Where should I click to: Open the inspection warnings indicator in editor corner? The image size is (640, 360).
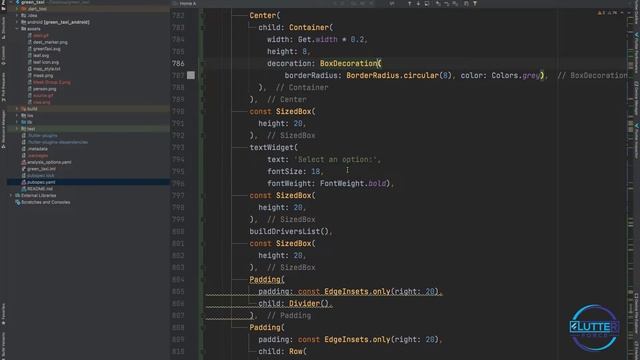(x=607, y=13)
